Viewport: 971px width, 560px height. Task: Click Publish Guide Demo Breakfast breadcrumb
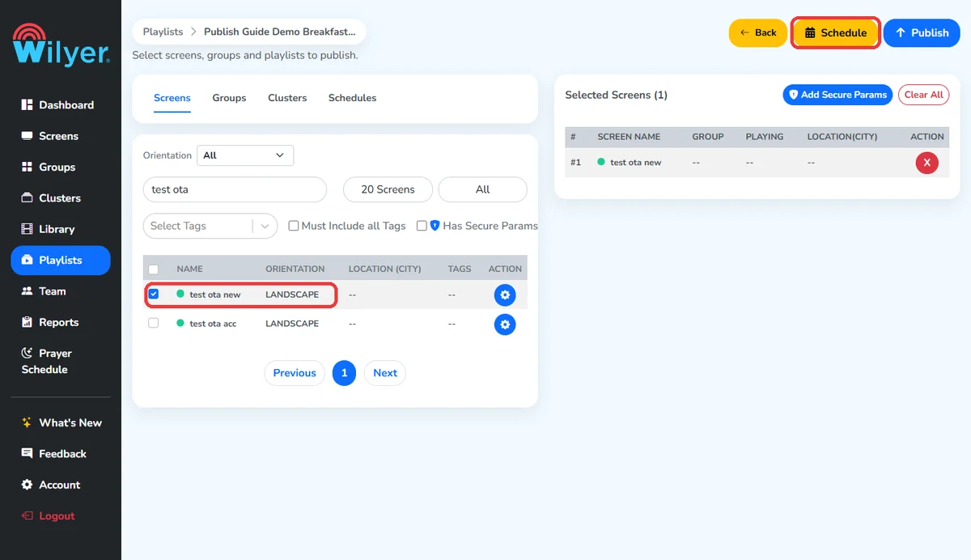click(x=279, y=32)
